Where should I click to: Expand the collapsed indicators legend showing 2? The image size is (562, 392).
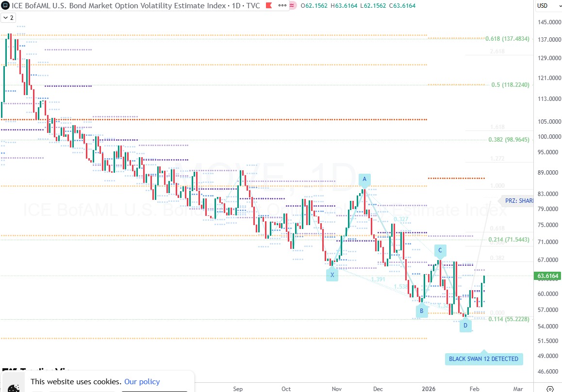click(8, 17)
